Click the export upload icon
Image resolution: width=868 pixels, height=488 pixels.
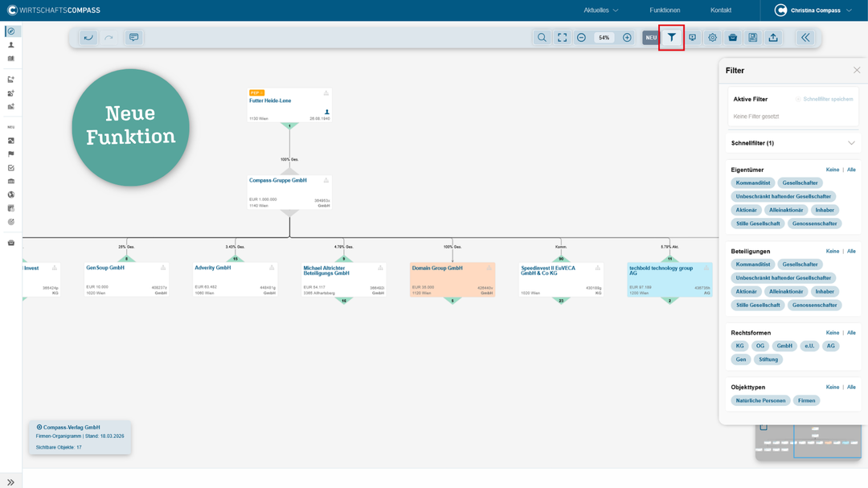773,38
